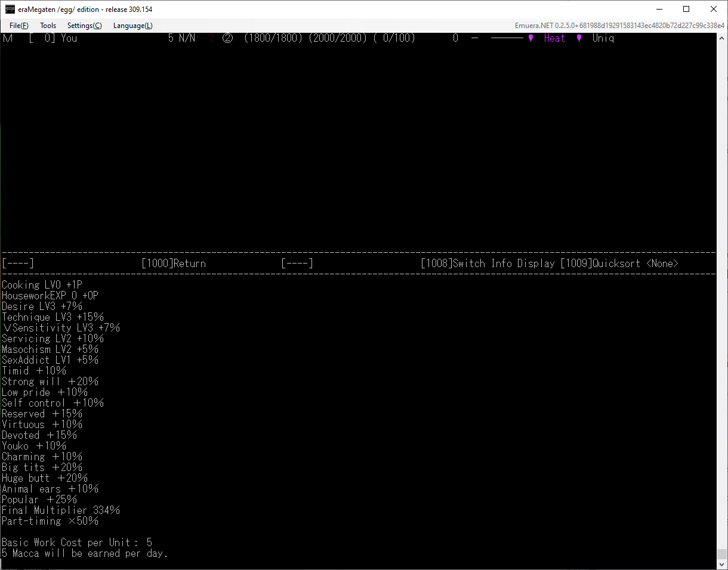Click 'Basic Work Cost per Unit' line

[x=77, y=543]
